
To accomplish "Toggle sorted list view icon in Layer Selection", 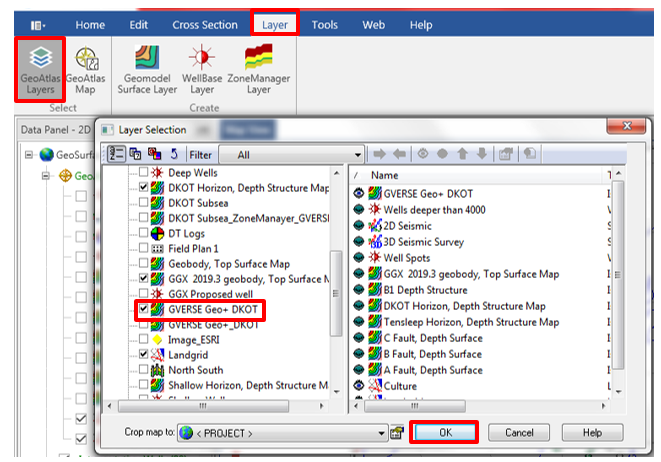I will (116, 154).
